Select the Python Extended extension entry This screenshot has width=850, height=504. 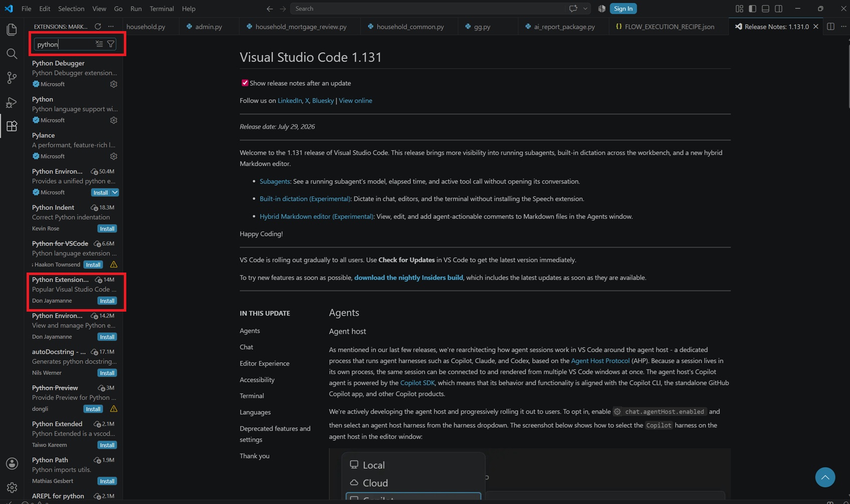pos(74,434)
